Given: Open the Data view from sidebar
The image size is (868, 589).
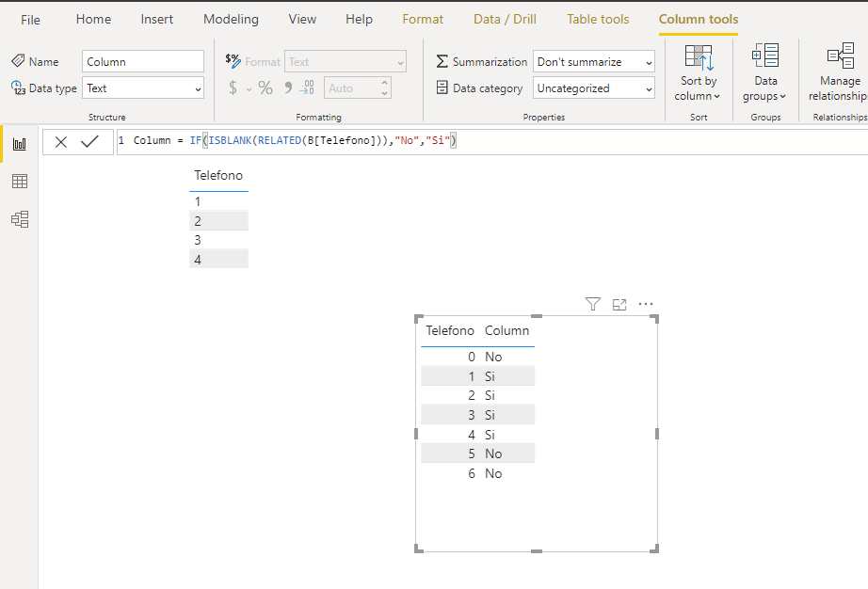Looking at the screenshot, I should click(x=20, y=182).
